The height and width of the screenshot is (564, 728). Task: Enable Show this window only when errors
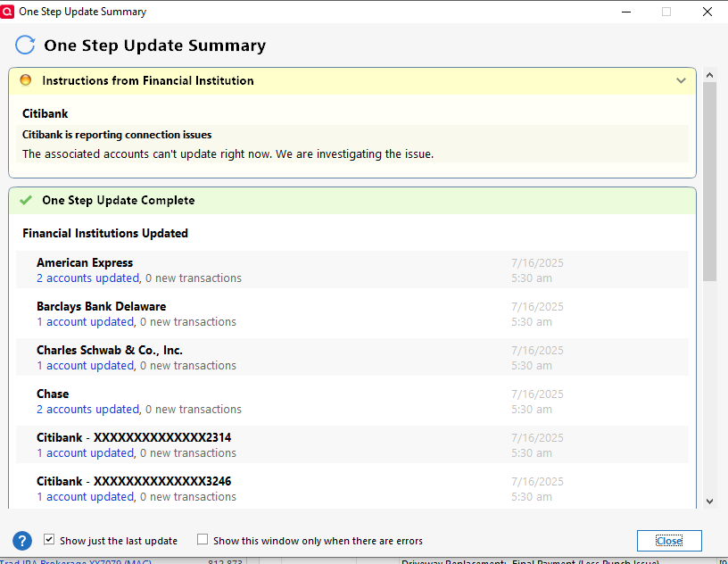203,539
